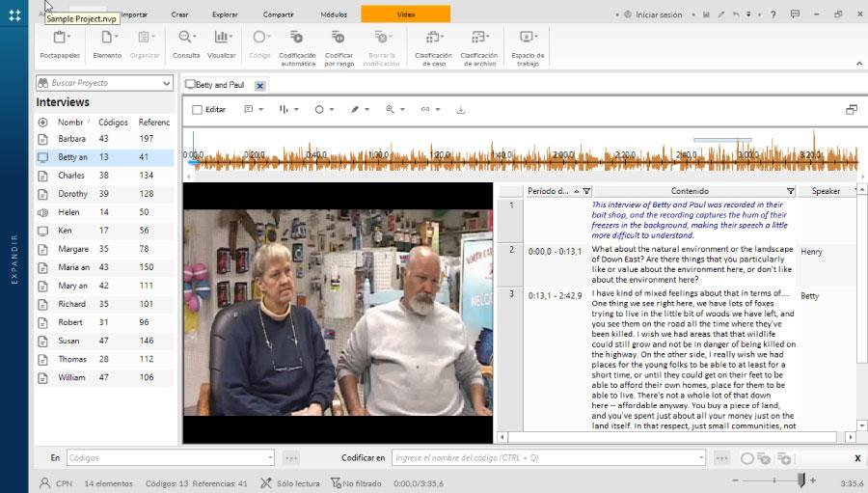868x493 pixels.
Task: Open filter dropdown on Contenido column
Action: click(x=791, y=191)
